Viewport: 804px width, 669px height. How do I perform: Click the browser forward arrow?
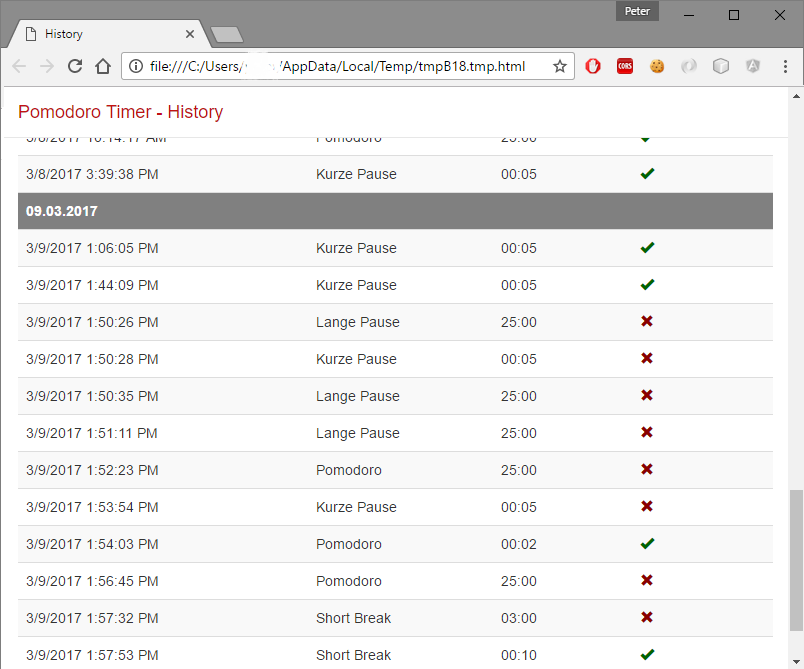(47, 66)
